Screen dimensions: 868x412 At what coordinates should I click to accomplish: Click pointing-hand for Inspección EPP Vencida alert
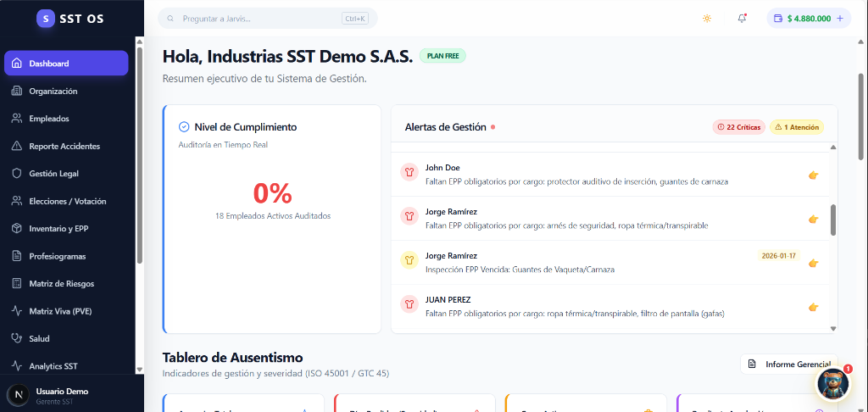813,263
